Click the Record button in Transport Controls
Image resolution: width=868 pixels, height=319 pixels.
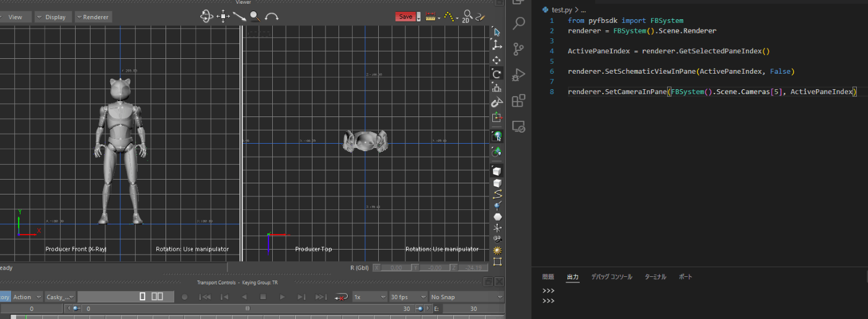click(184, 297)
